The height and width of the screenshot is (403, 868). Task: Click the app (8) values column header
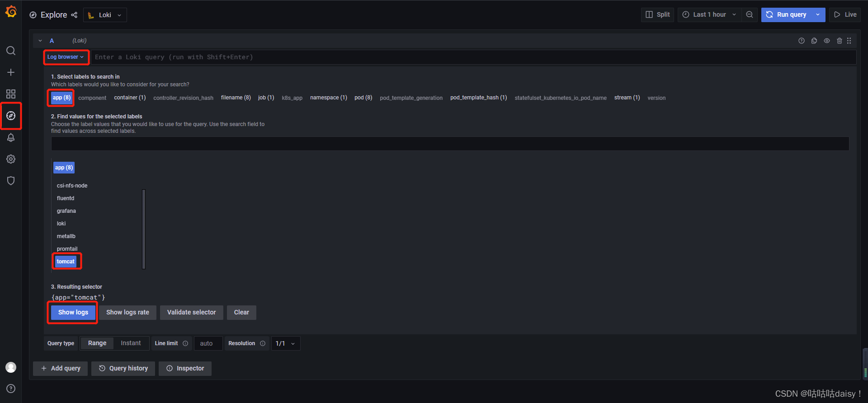pos(64,168)
